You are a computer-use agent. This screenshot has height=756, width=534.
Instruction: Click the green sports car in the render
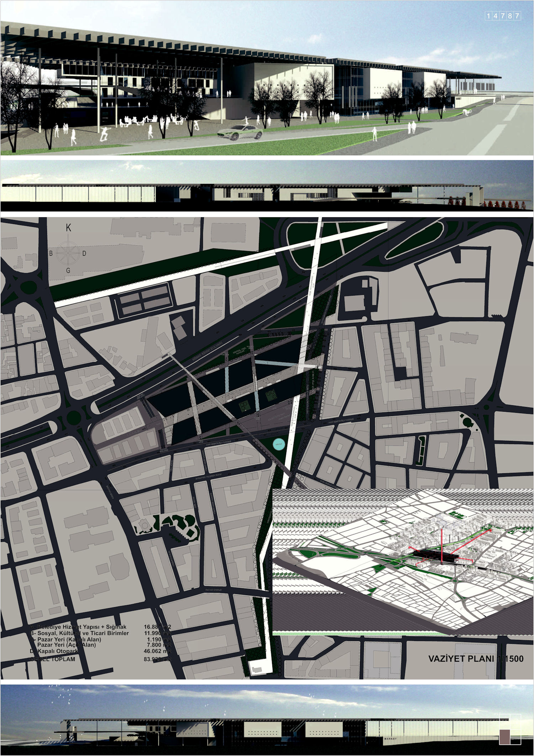[240, 132]
